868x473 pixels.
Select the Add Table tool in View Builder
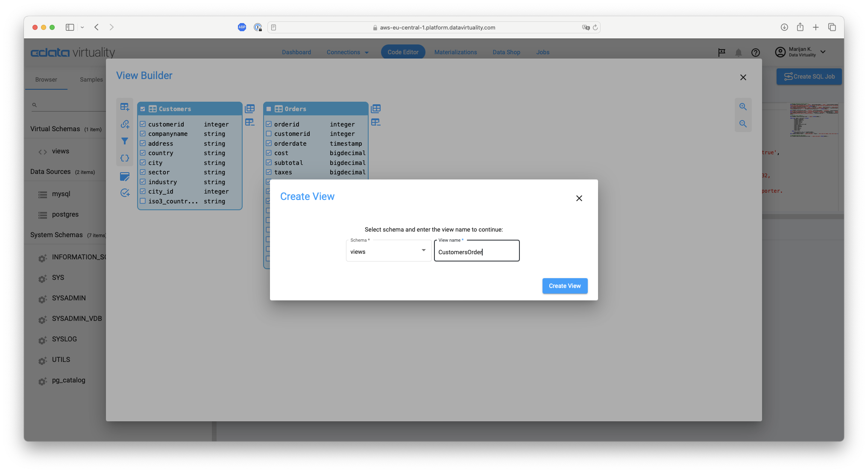coord(125,107)
